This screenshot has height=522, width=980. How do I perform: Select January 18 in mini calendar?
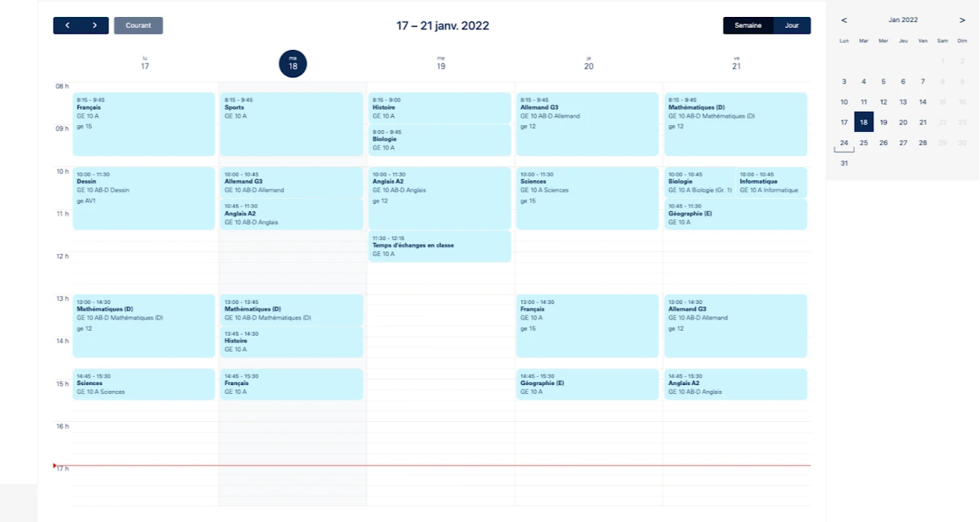point(864,122)
